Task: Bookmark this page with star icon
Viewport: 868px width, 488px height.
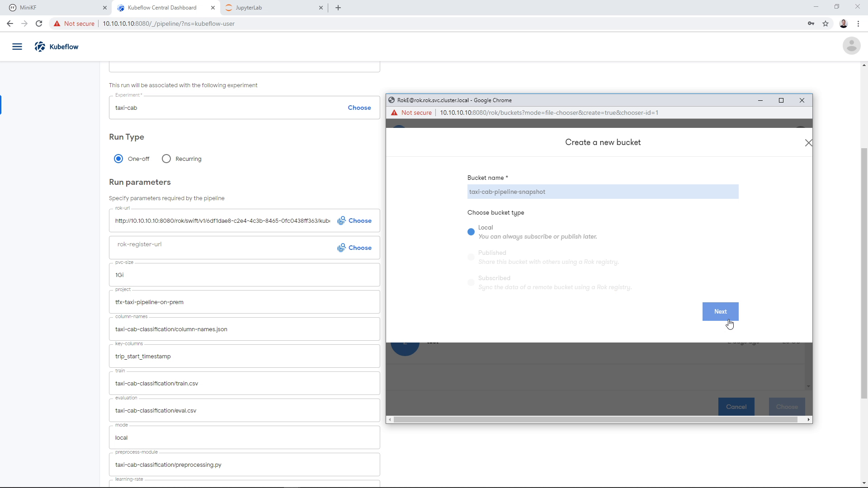Action: coord(826,23)
